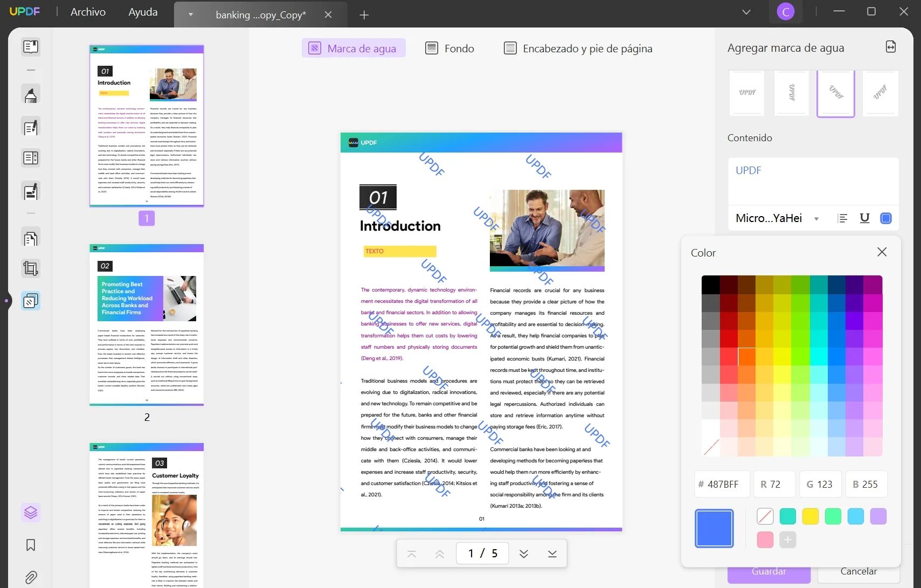Close the banking document tab

328,15
